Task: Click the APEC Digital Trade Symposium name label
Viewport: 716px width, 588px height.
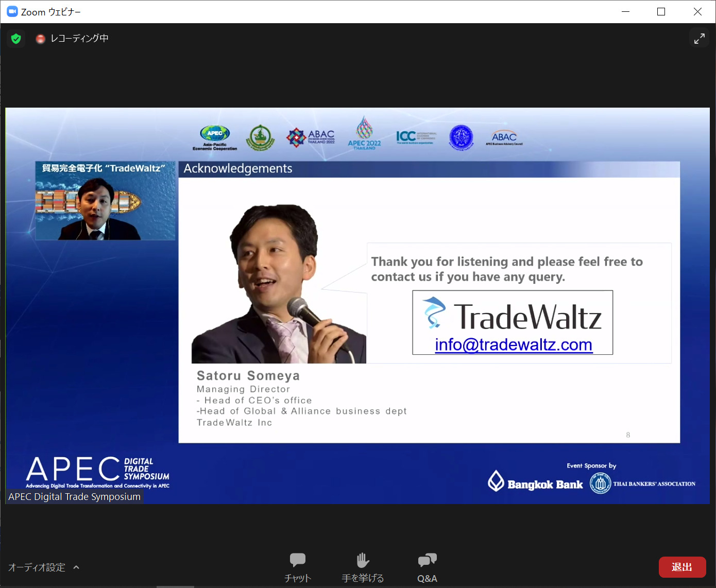Action: (x=74, y=497)
